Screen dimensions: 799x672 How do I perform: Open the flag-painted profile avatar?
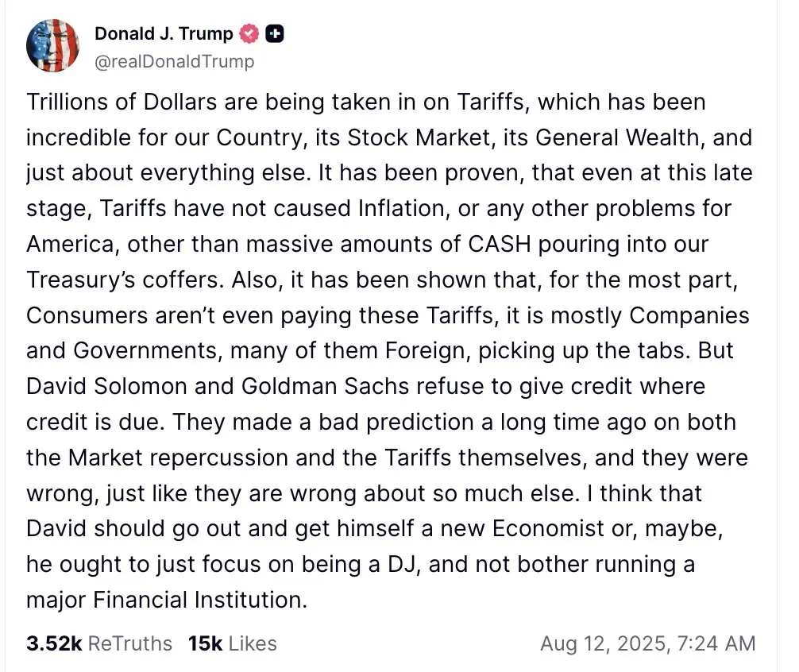click(x=52, y=46)
